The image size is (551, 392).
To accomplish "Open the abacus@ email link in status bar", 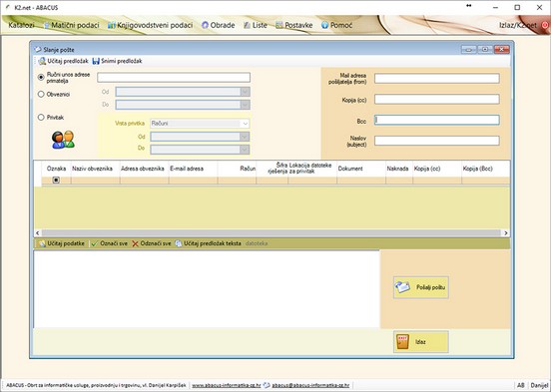I will (310, 385).
